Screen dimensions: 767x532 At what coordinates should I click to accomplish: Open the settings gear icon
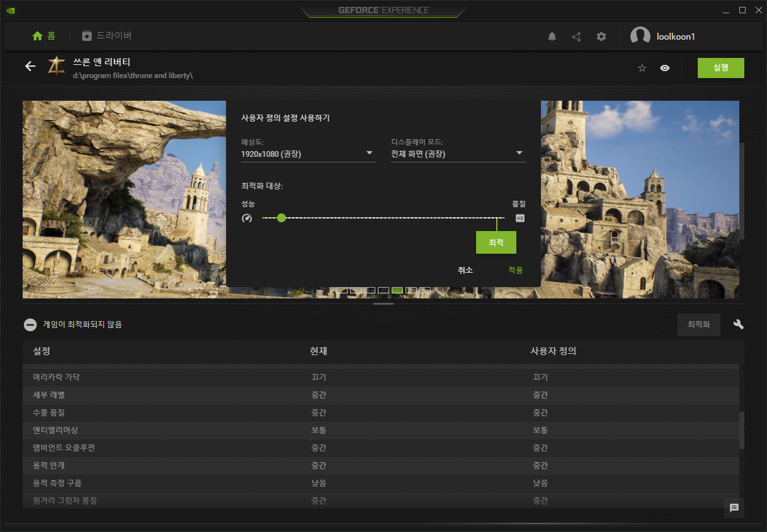pyautogui.click(x=601, y=37)
